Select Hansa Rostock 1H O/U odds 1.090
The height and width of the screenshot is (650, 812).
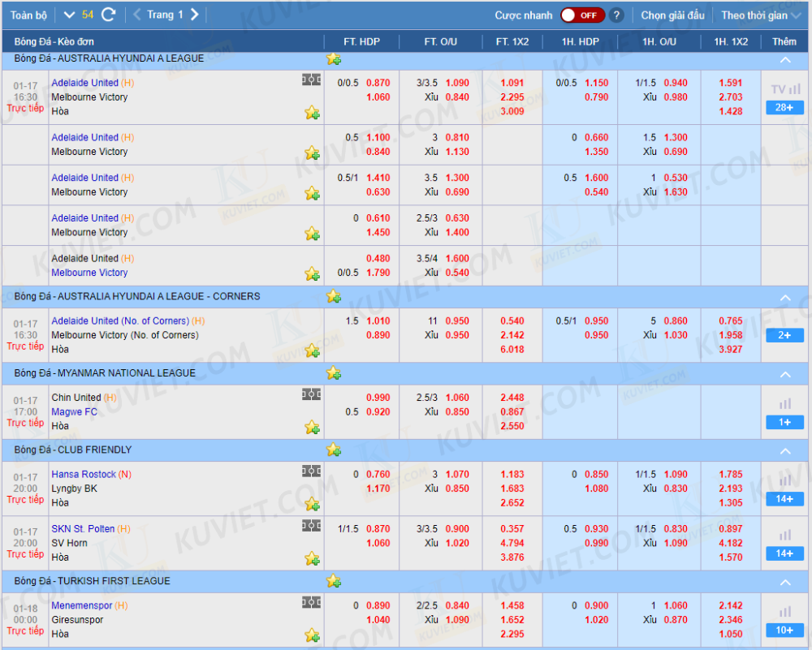tap(676, 474)
